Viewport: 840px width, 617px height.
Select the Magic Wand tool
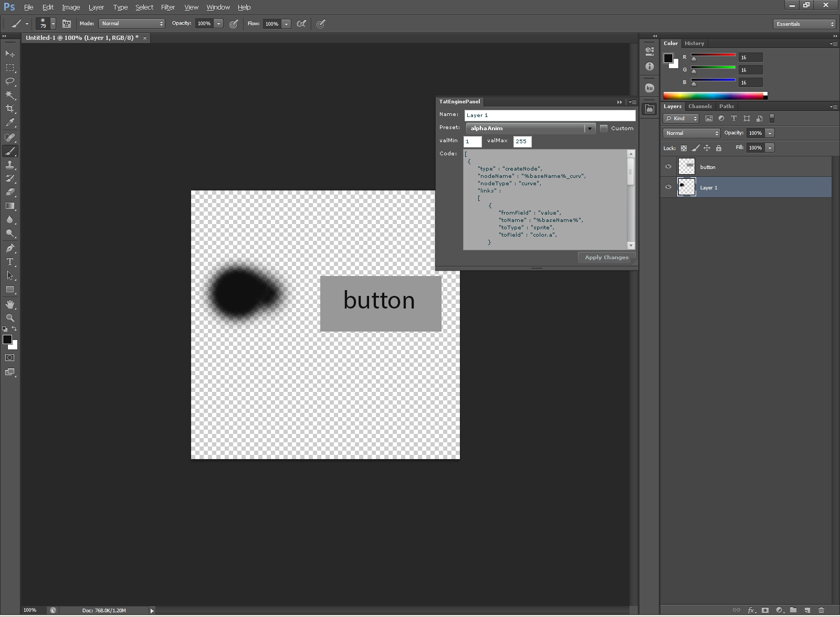tap(10, 95)
